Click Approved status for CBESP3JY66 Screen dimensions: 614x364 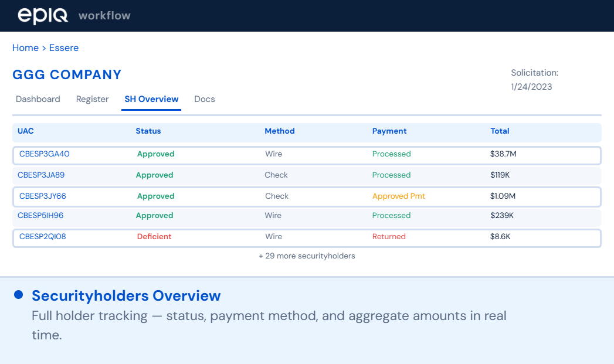[x=156, y=196]
